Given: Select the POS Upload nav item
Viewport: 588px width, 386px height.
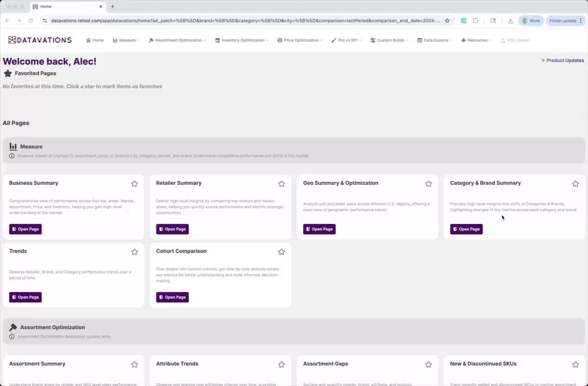Looking at the screenshot, I should 515,40.
